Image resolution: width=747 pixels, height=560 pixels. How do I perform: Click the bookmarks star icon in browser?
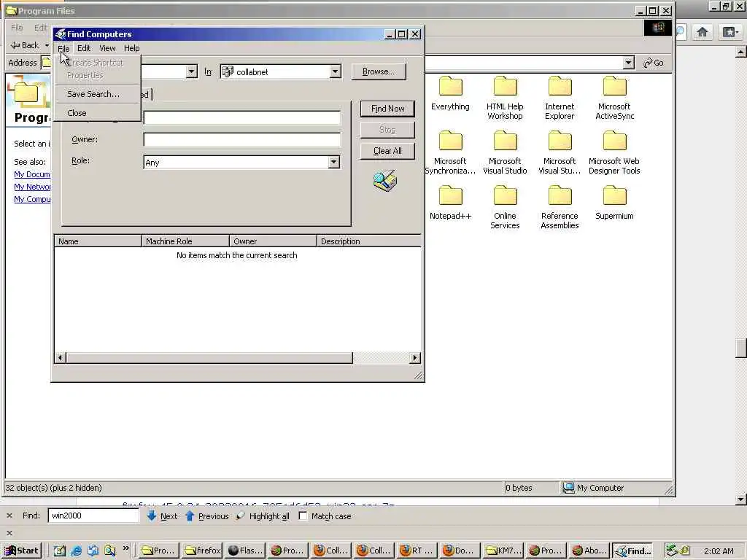729,32
